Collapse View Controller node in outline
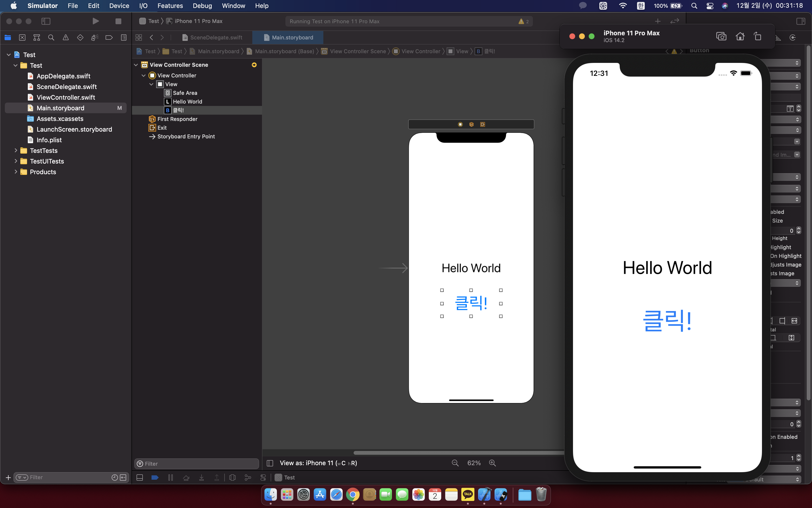Viewport: 812px width, 508px height. (144, 75)
